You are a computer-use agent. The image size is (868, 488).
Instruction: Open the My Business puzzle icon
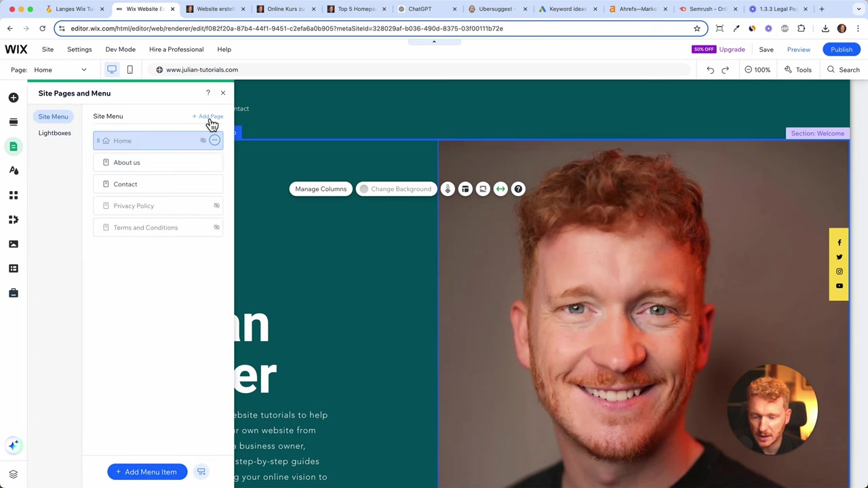14,220
